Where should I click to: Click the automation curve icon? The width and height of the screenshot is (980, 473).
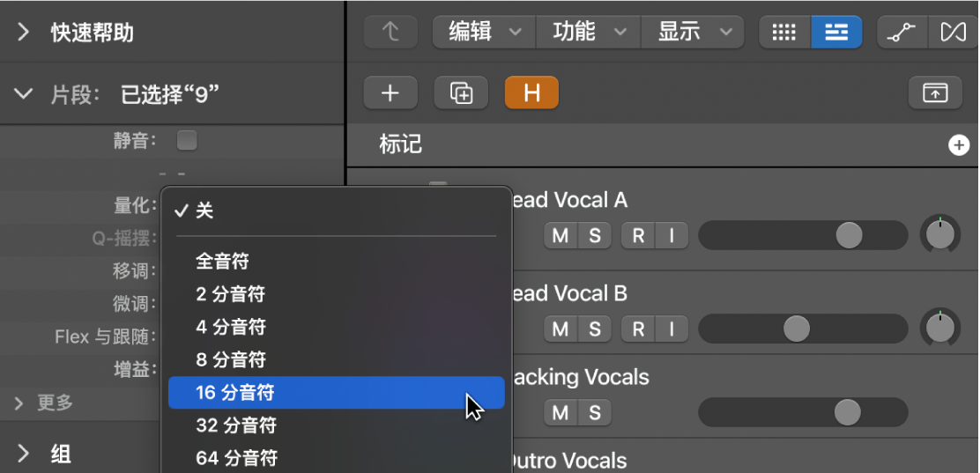click(901, 33)
